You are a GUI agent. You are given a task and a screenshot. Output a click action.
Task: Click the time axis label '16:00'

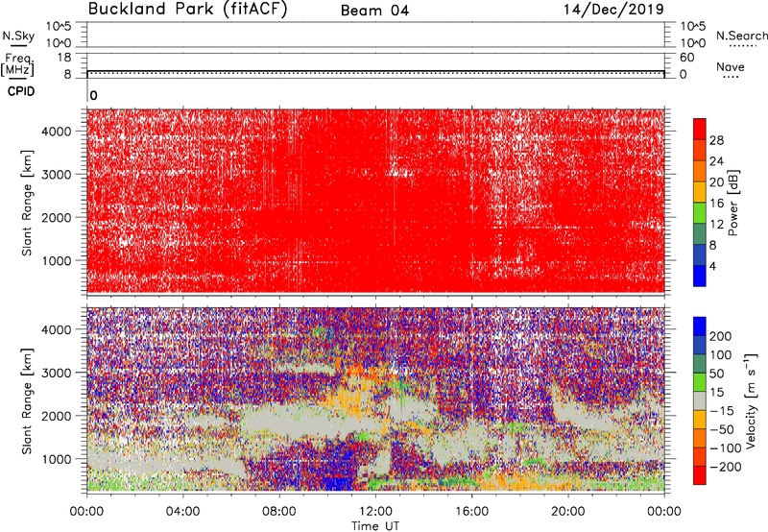(x=471, y=512)
